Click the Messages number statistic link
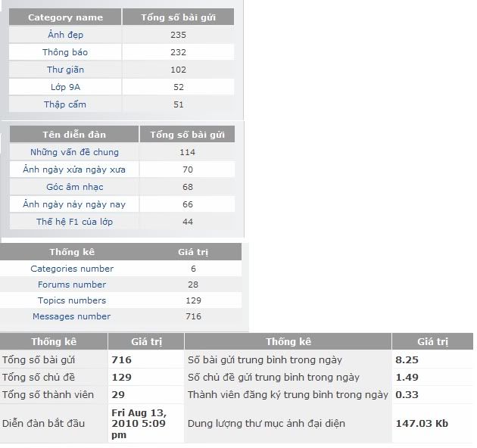This screenshot has width=477, height=448. click(x=72, y=316)
